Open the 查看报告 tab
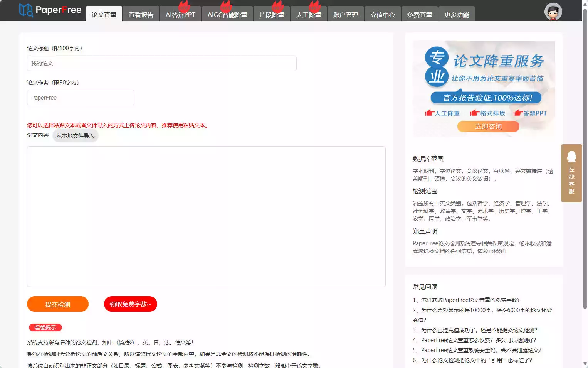 click(x=141, y=15)
